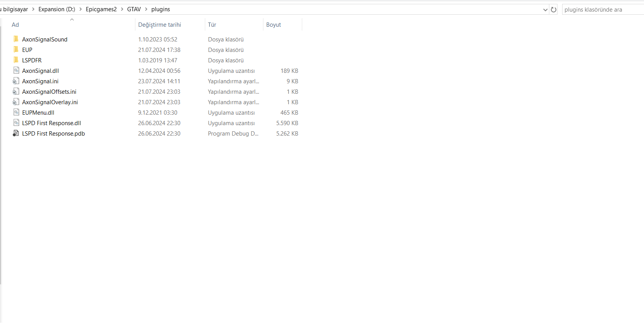Click the 5.262 KB size value

point(287,134)
